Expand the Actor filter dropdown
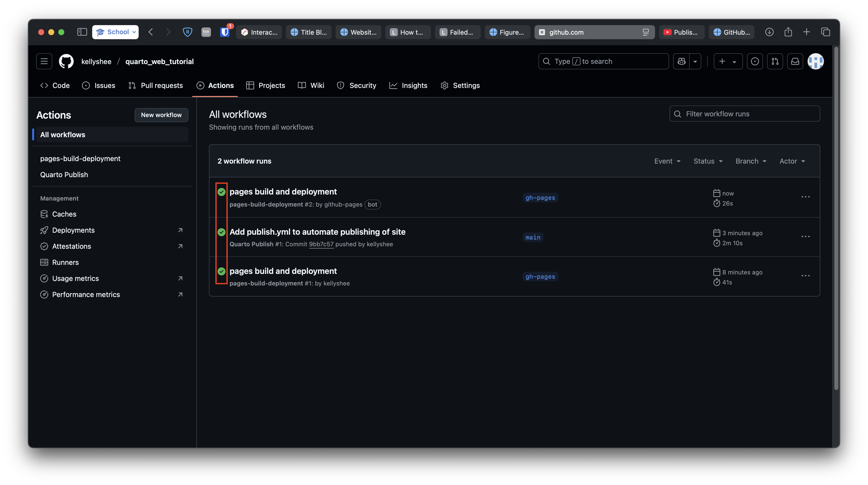 [x=792, y=161]
